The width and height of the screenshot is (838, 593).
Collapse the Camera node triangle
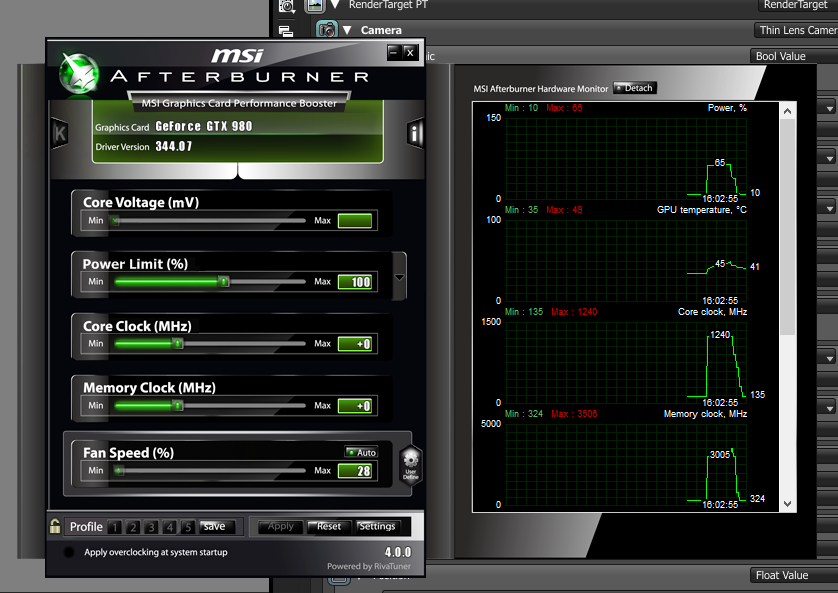347,30
